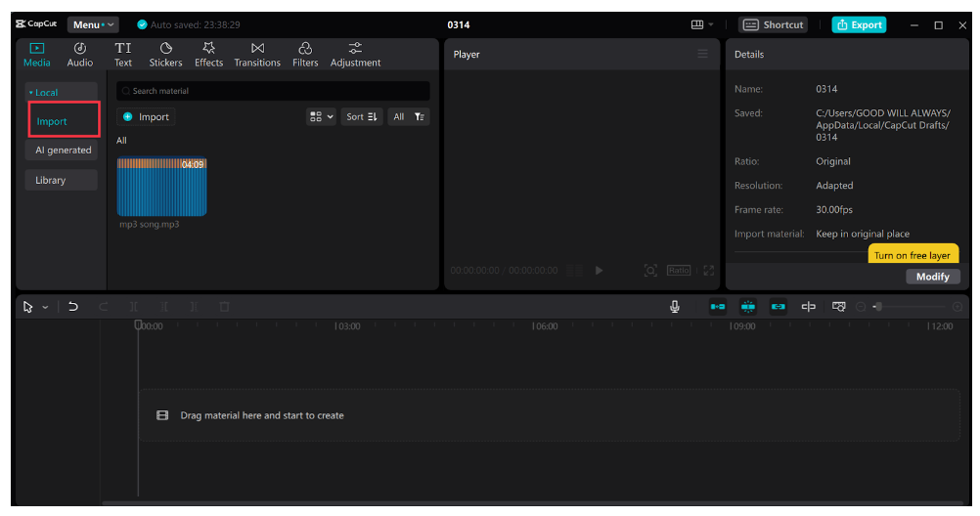980x516 pixels.
Task: Click the fullscreen icon in Player
Action: (x=709, y=271)
